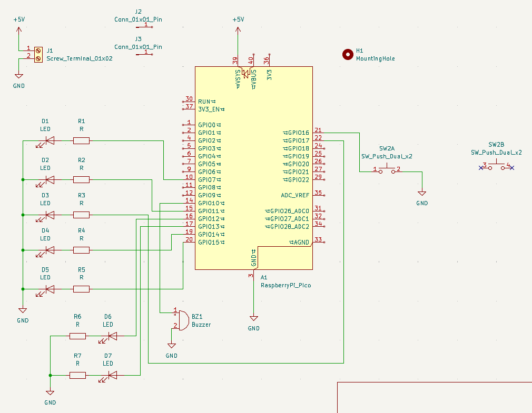Select the SW2A push button symbol

click(387, 169)
